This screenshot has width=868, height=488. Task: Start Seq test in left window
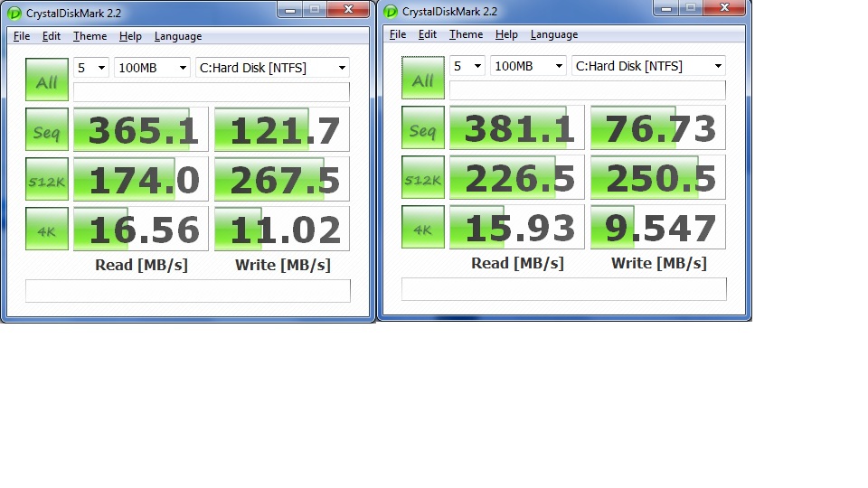(47, 129)
